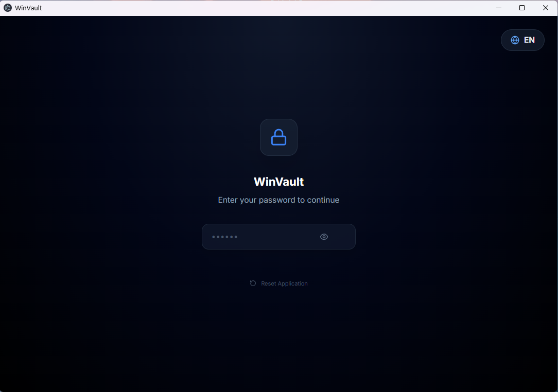This screenshot has width=558, height=392.
Task: Click the EN label in the language pill
Action: (529, 40)
